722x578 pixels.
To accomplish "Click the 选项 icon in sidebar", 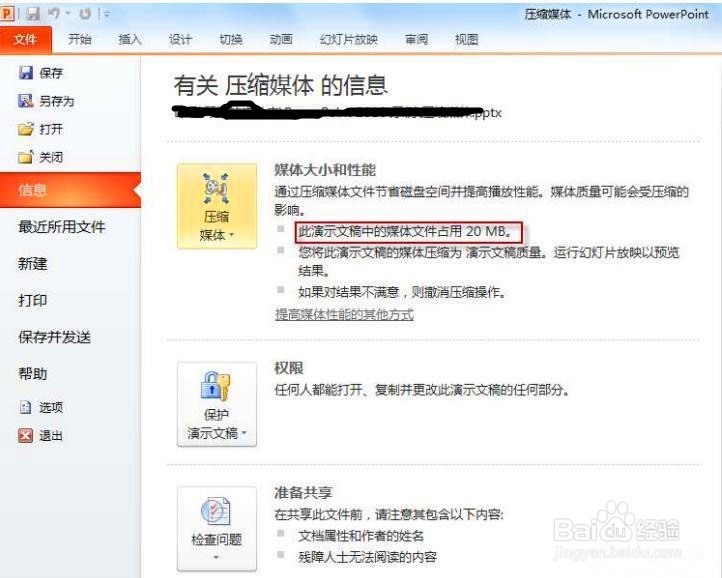I will [x=26, y=407].
